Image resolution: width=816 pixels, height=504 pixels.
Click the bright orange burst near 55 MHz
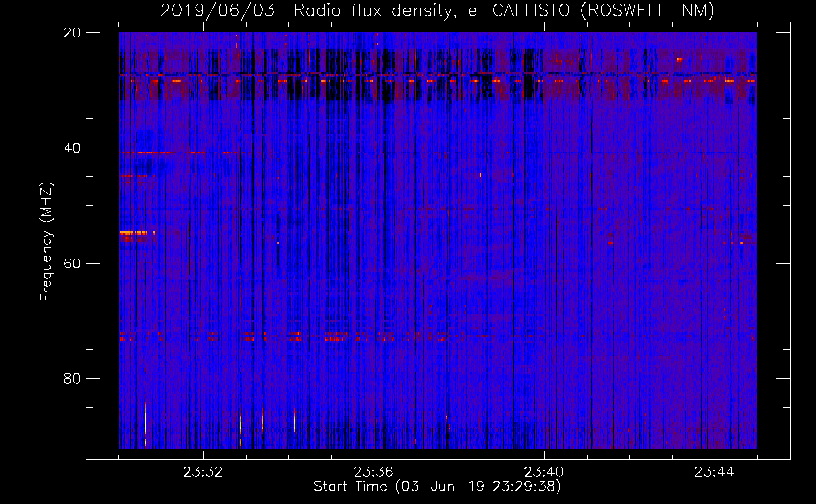134,233
